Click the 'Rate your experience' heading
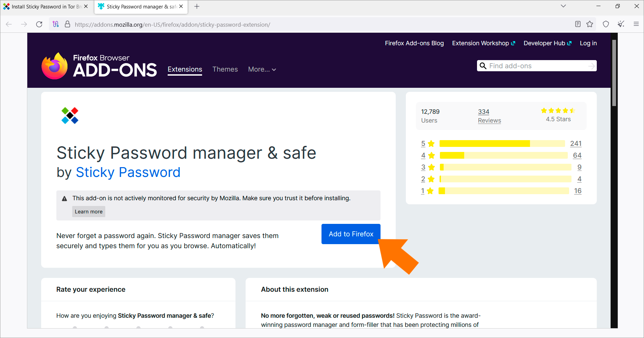The height and width of the screenshot is (338, 644). (91, 289)
